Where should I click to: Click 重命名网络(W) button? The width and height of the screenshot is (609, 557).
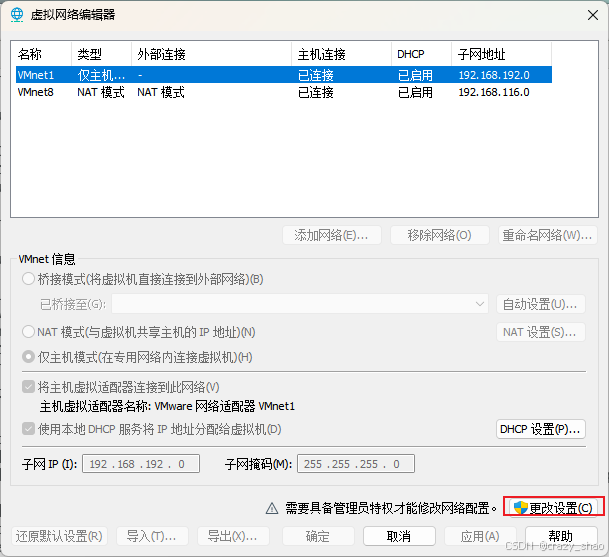pos(548,235)
